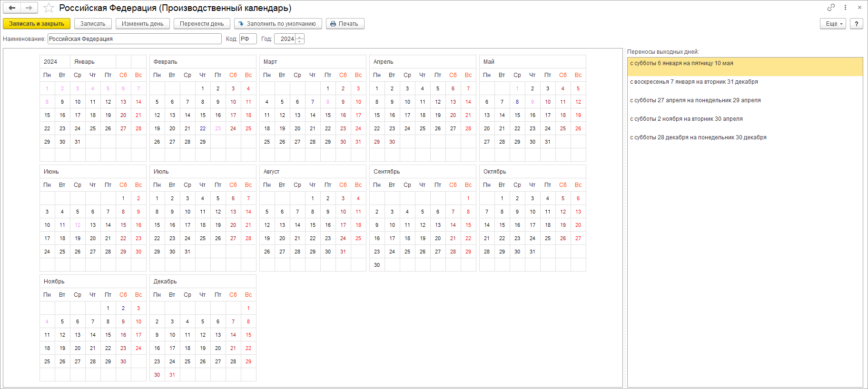Select June 12 in the calendar
Viewport: 868px width, 389px height.
coord(78,225)
